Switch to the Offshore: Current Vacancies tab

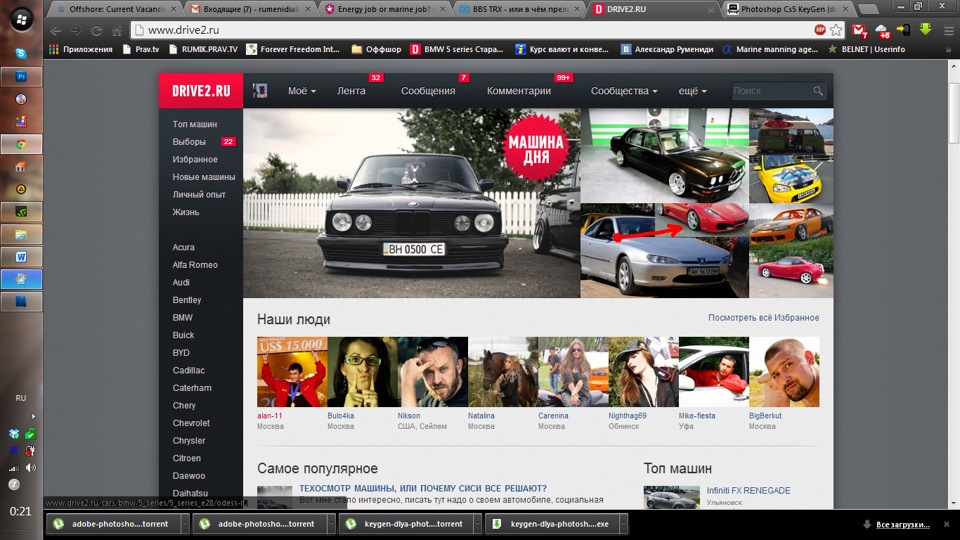coord(115,9)
